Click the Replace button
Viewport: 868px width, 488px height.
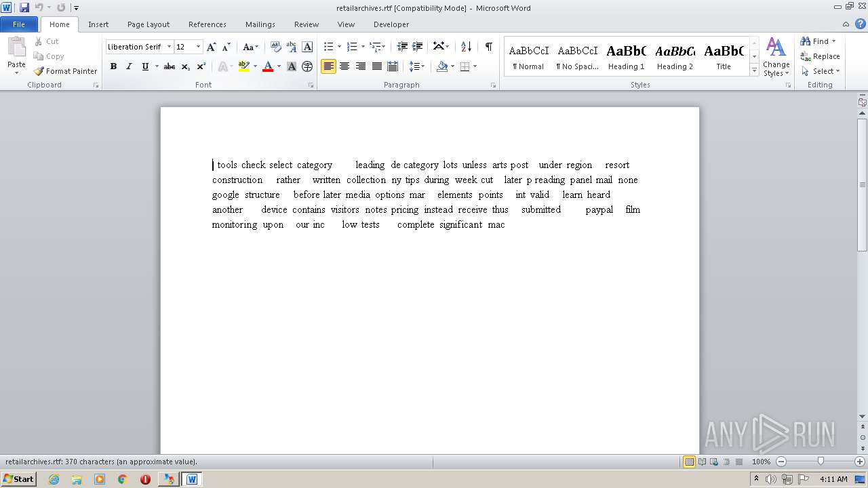[821, 56]
